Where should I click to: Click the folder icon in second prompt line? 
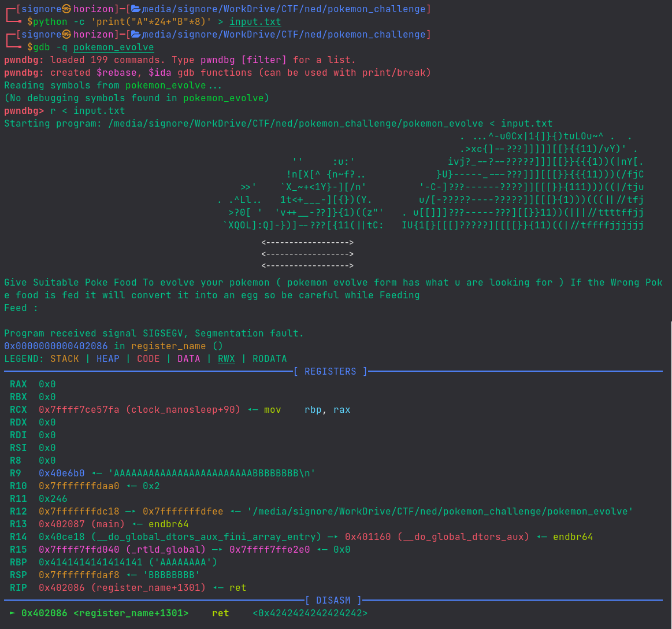click(136, 35)
